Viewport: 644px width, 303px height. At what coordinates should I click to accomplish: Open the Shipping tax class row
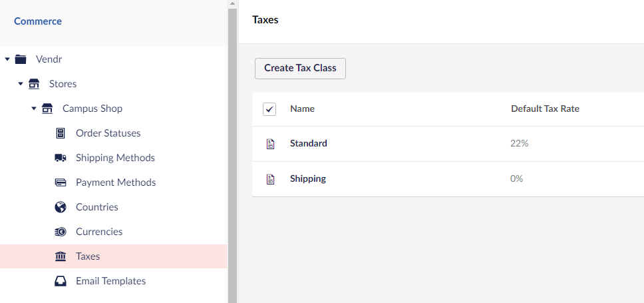448,179
